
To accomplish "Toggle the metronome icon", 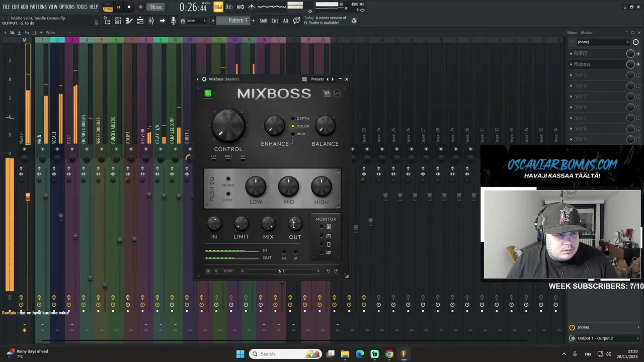I will tap(252, 7).
